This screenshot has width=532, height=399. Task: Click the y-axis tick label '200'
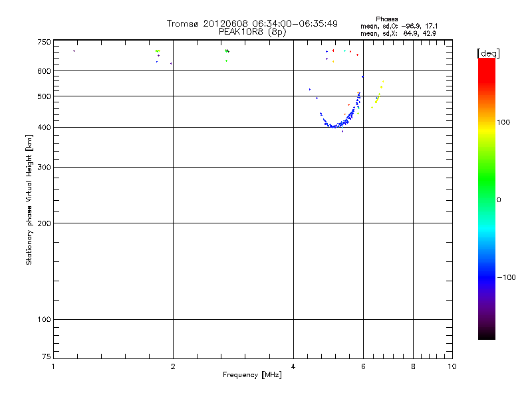(44, 223)
